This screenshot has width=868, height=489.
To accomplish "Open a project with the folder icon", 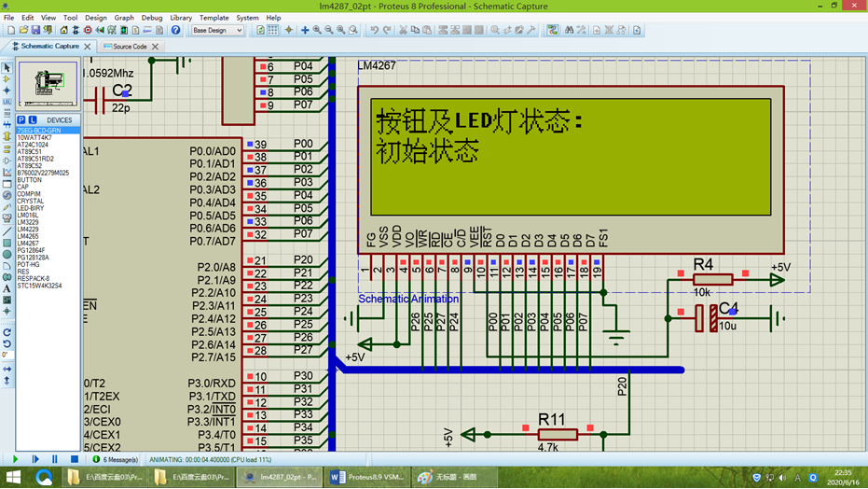I will 23,30.
